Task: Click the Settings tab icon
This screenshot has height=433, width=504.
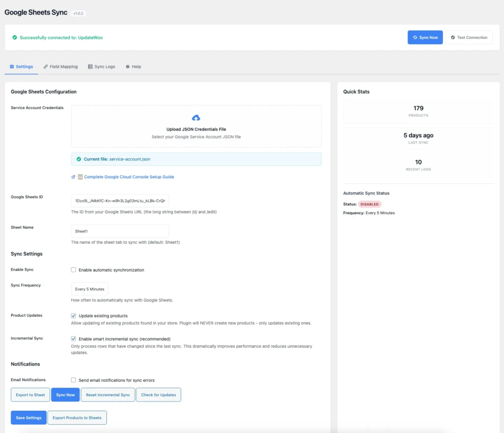Action: (12, 67)
